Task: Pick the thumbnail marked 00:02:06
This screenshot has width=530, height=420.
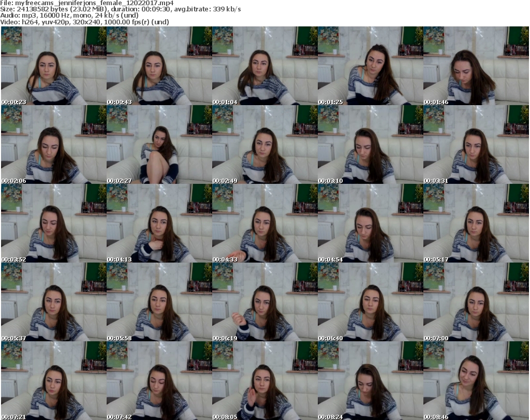Action: [x=54, y=144]
